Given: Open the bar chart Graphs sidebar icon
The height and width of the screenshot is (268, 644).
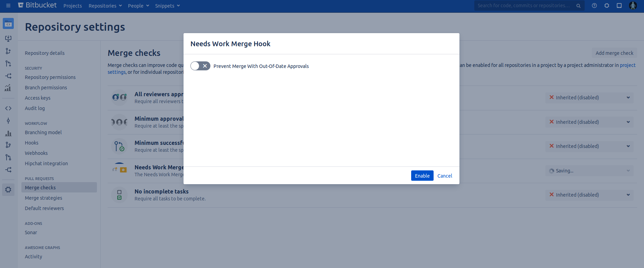Looking at the screenshot, I should coord(8,133).
